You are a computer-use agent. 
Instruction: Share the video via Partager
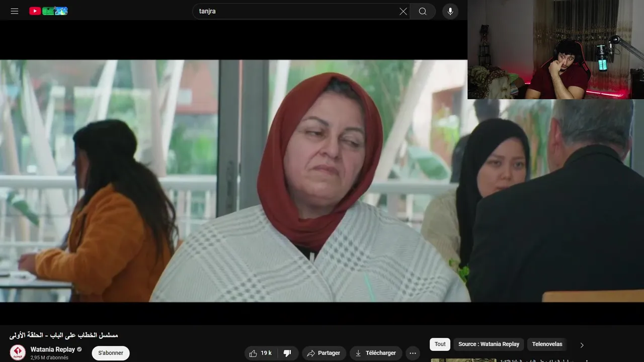324,353
